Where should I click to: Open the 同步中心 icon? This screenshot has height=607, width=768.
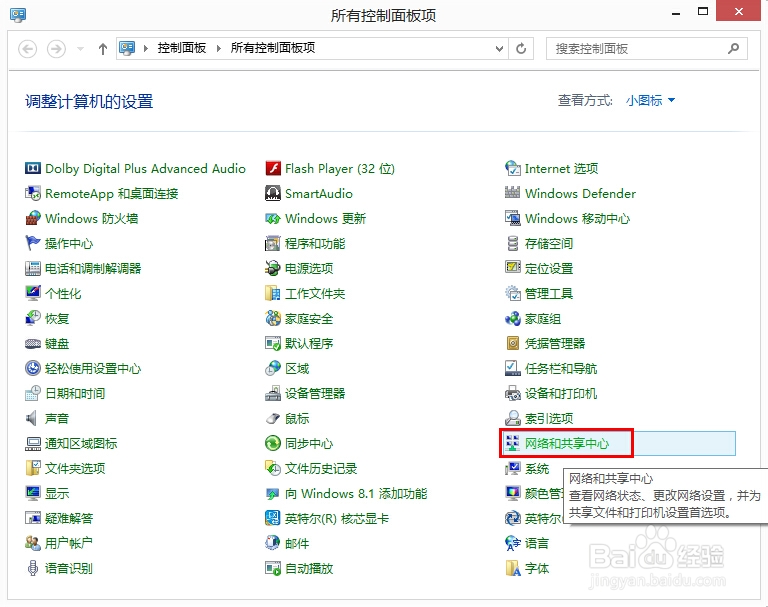pos(272,443)
